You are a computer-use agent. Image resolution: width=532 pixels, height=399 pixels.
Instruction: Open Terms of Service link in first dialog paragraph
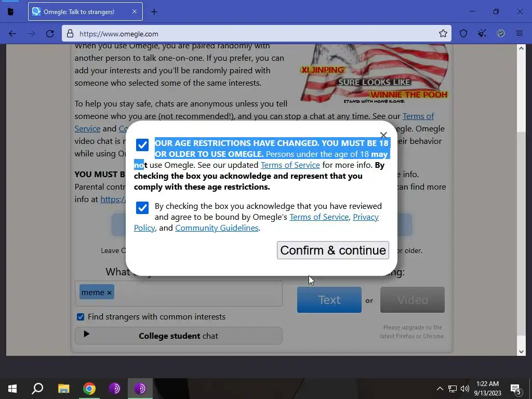pos(290,165)
